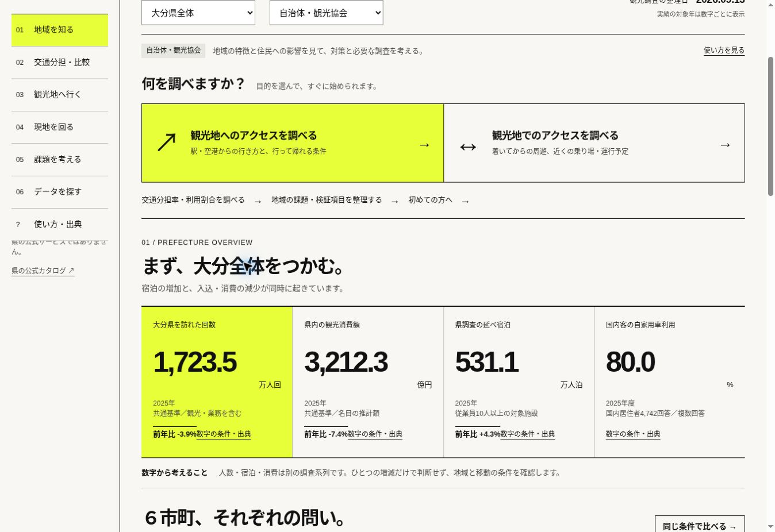The width and height of the screenshot is (775, 532).
Task: Click the 自治体・観光協会 tag label
Action: [x=173, y=51]
